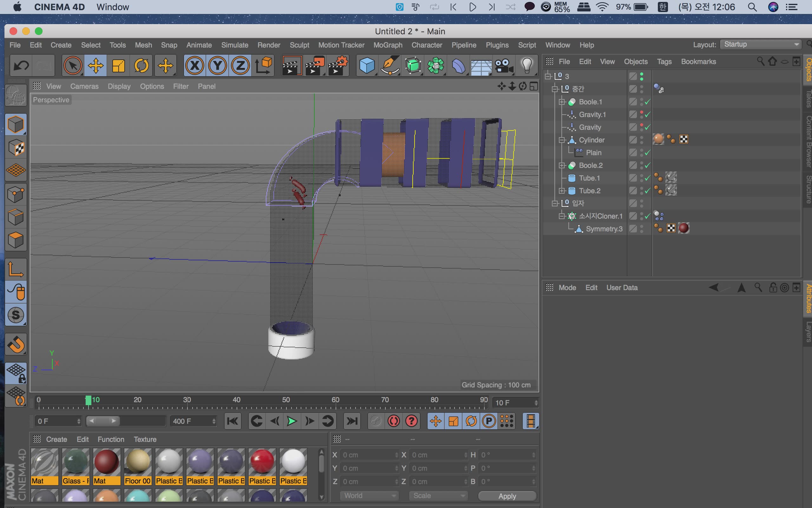Expand the Tube.2 object
Screen dimensions: 812x508
[562, 191]
